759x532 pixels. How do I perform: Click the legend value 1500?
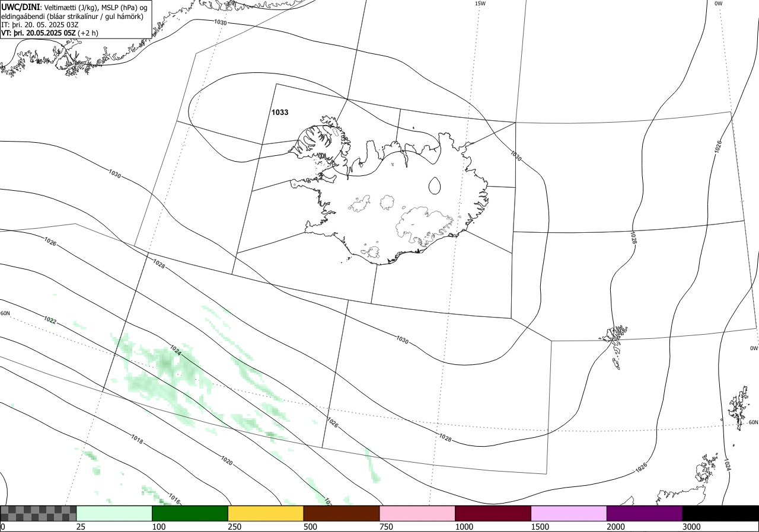540,527
